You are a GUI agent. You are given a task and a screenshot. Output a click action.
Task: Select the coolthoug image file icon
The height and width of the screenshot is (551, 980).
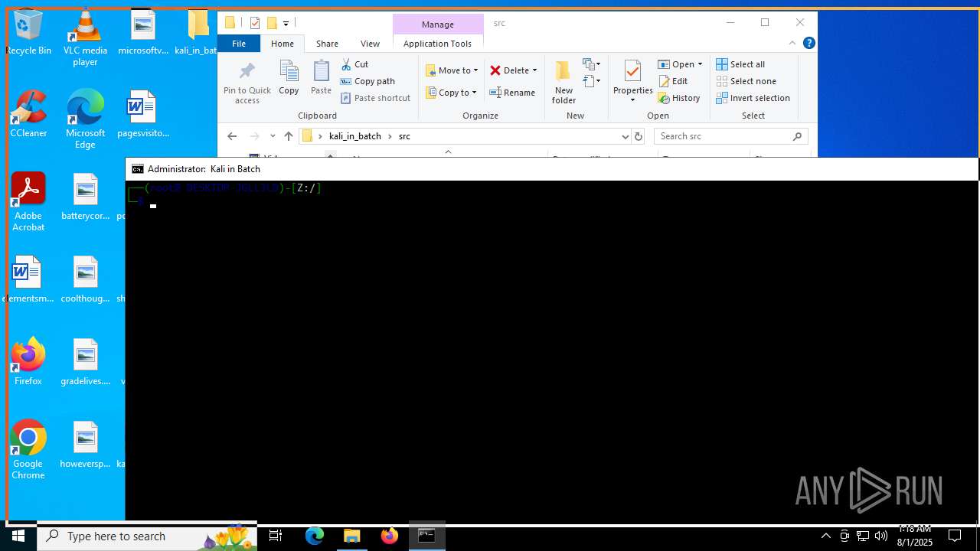[x=85, y=280]
